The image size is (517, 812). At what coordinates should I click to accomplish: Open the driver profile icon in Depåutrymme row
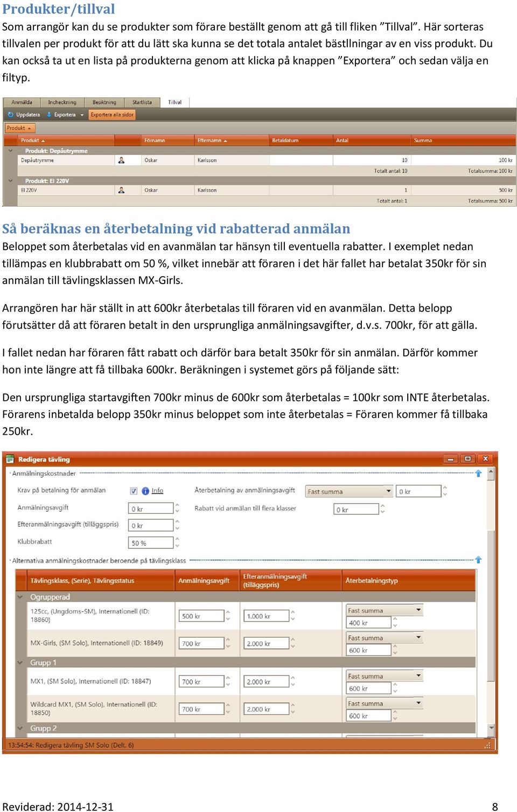pyautogui.click(x=122, y=160)
